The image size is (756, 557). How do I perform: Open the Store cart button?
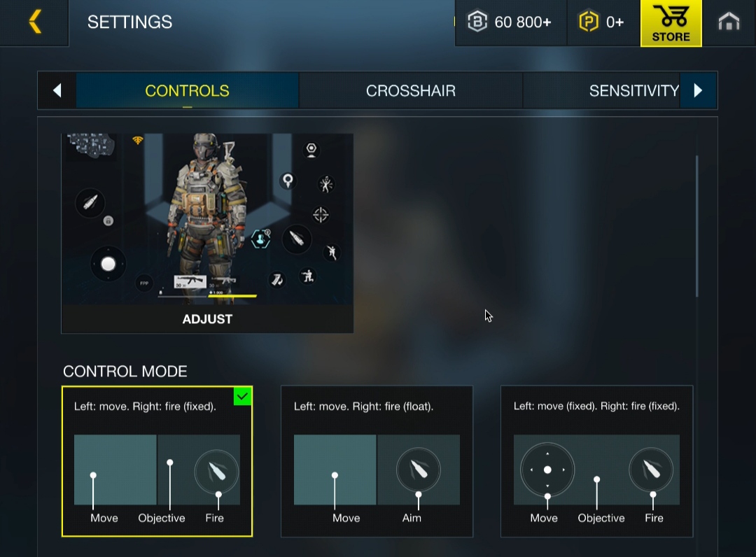(671, 23)
